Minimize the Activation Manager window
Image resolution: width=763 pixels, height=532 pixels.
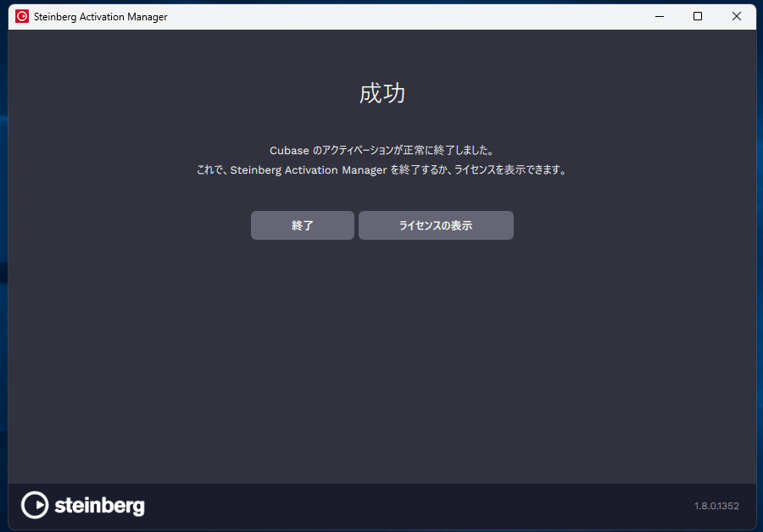pyautogui.click(x=659, y=16)
